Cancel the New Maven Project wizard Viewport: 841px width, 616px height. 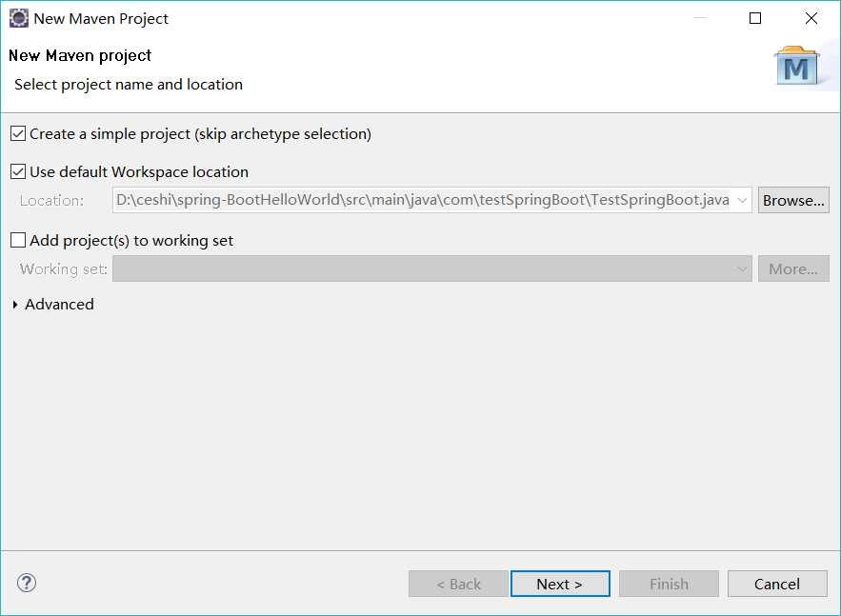[x=776, y=584]
